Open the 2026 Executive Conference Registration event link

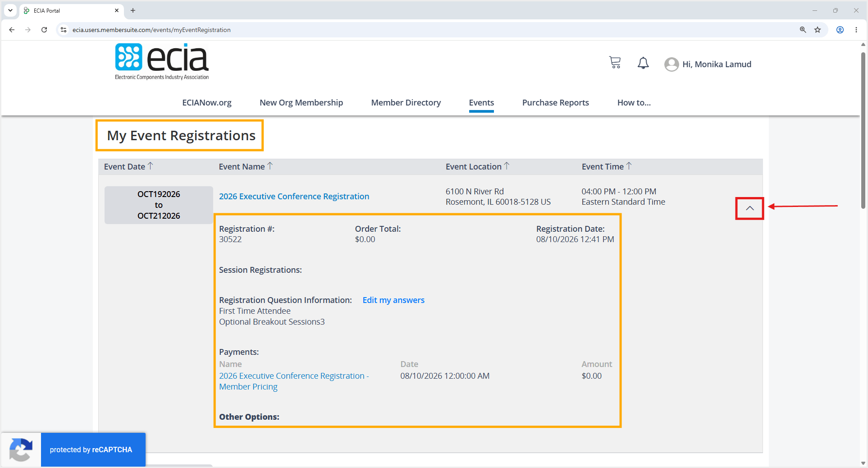pos(294,197)
